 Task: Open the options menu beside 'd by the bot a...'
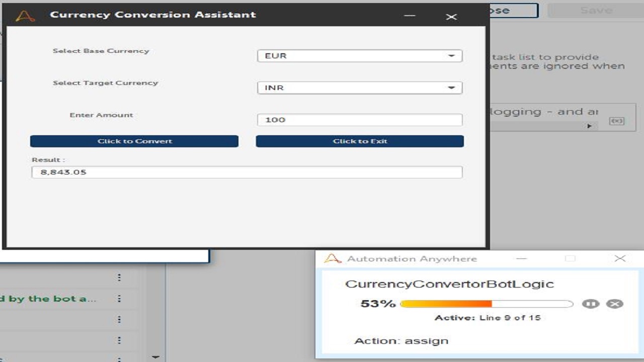pos(119,299)
